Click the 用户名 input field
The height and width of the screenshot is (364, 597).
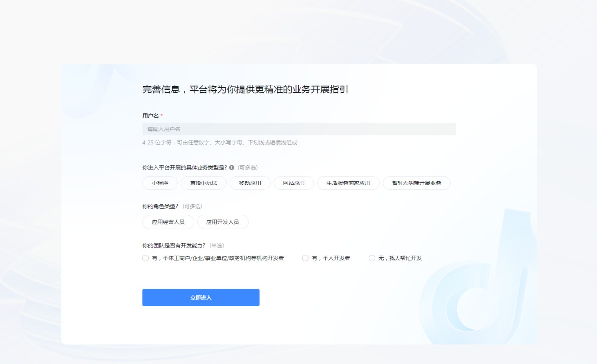(x=298, y=129)
